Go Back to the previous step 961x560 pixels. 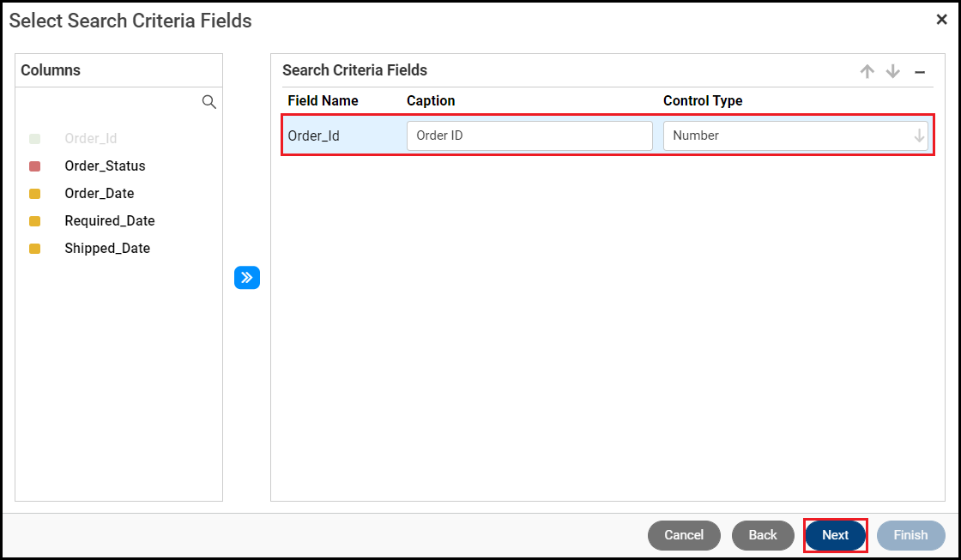762,535
